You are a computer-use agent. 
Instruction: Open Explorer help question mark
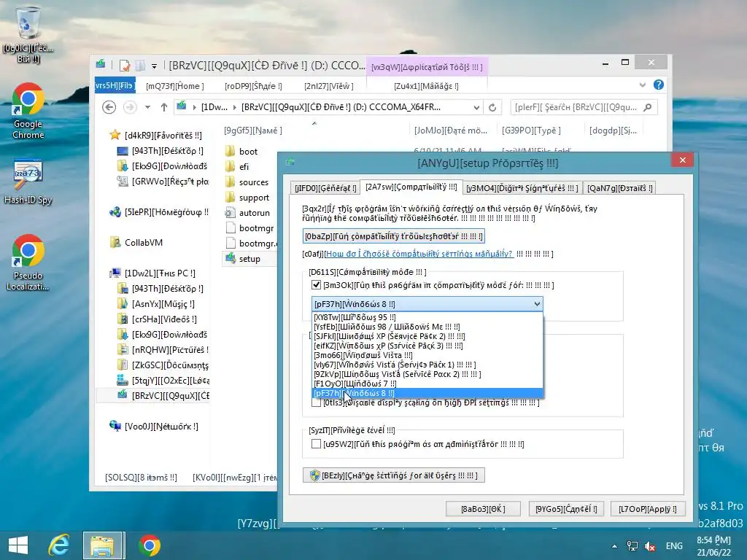(x=659, y=85)
